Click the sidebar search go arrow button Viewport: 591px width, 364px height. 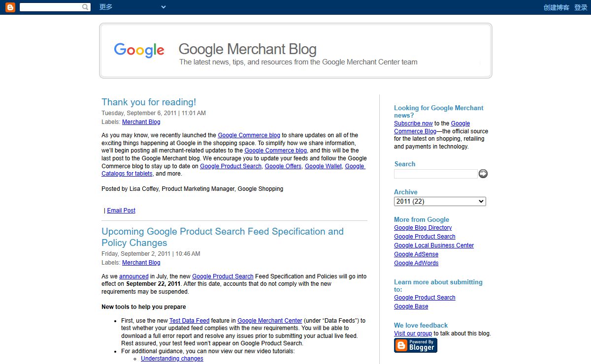[483, 174]
